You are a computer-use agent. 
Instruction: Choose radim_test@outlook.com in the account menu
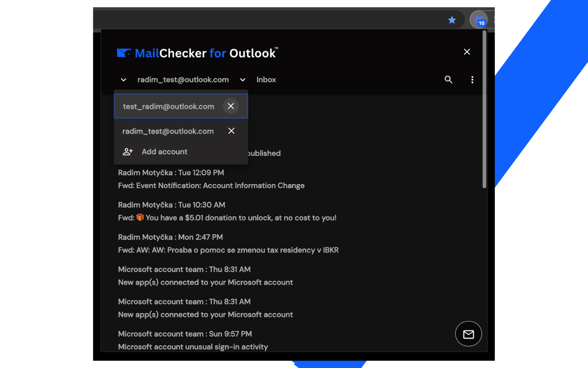point(168,131)
